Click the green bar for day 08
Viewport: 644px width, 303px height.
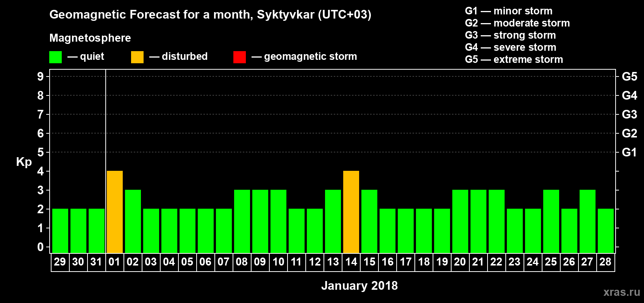tap(242, 221)
